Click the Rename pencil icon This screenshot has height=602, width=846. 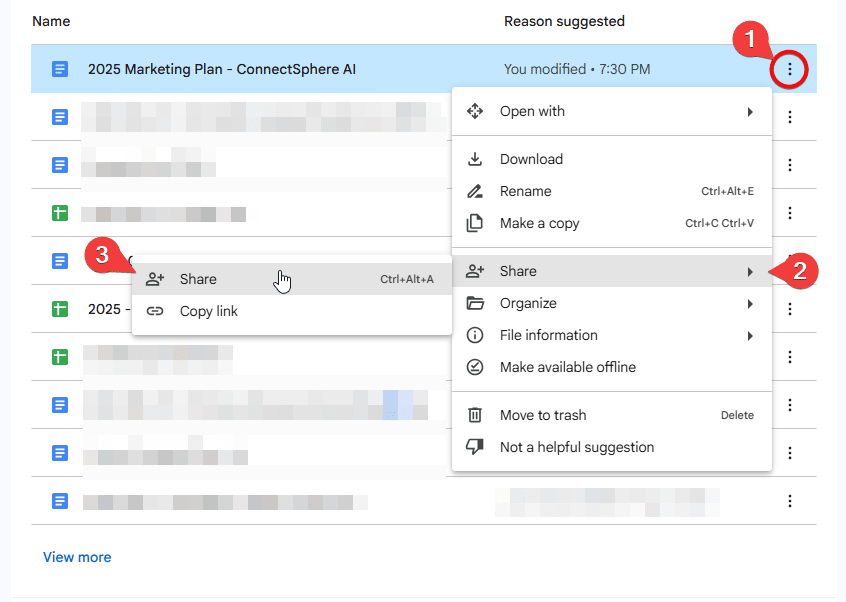[475, 191]
